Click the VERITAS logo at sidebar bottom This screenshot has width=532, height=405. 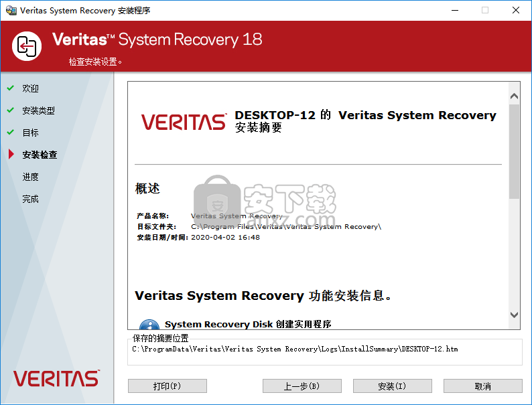point(57,379)
